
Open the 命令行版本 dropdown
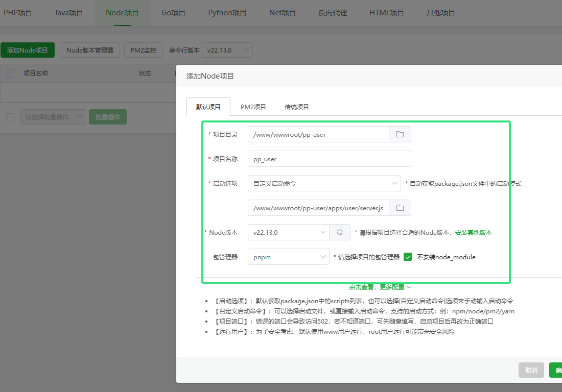tap(227, 50)
